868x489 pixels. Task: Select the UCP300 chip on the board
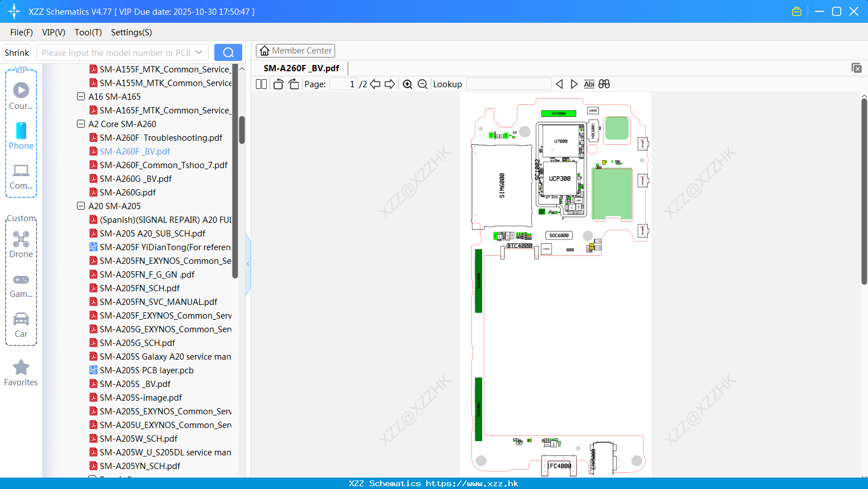[x=559, y=178]
